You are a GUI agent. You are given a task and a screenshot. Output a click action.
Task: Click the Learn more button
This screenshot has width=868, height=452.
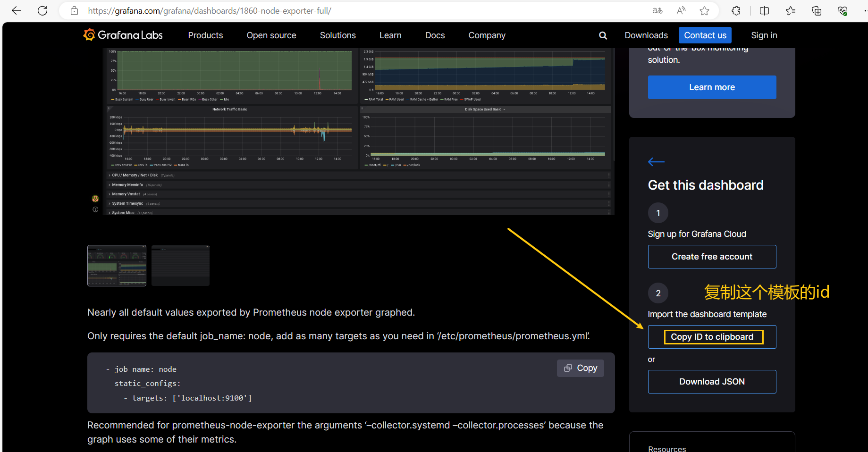(x=712, y=87)
